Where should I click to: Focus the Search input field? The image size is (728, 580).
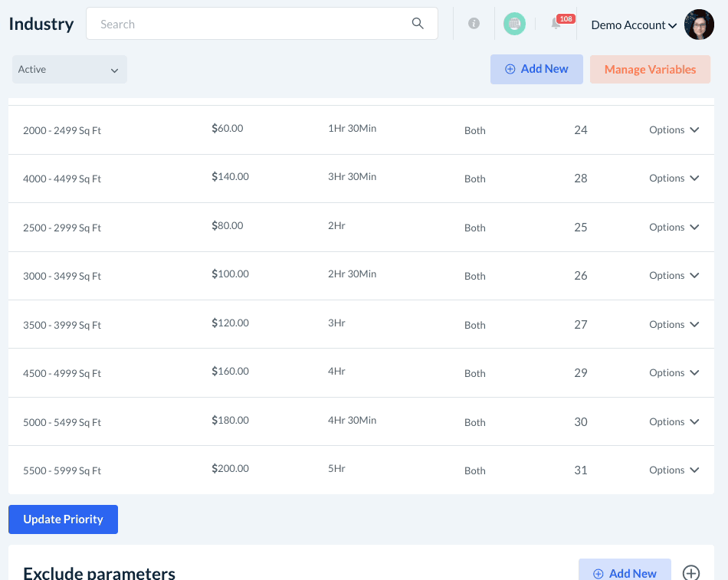coord(253,24)
